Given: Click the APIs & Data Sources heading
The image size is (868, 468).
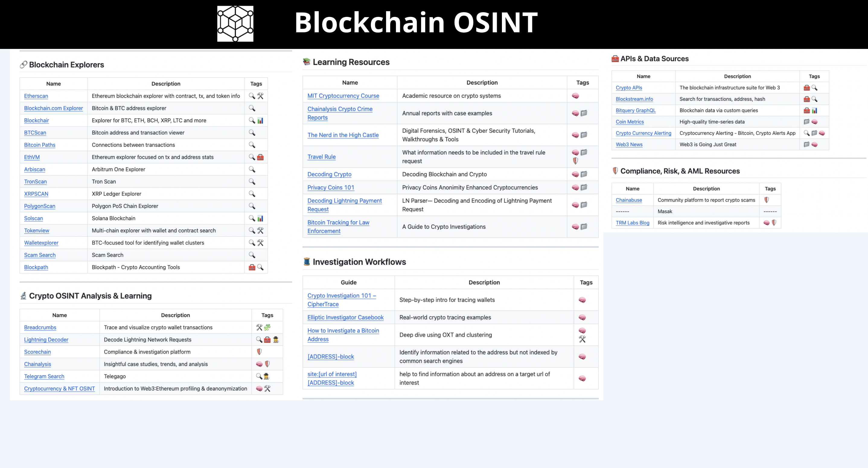Looking at the screenshot, I should click(654, 59).
